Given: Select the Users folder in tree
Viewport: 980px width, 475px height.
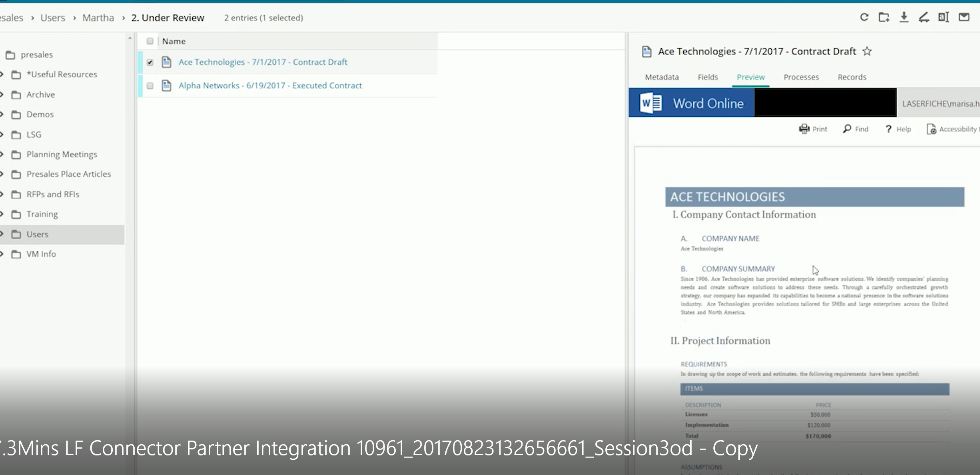Looking at the screenshot, I should tap(38, 234).
